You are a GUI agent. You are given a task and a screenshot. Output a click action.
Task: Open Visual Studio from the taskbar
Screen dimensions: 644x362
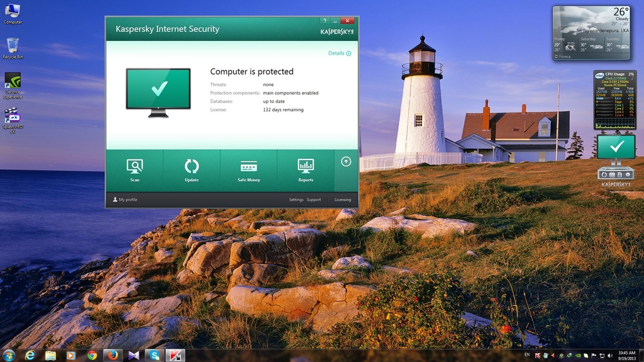tap(133, 356)
